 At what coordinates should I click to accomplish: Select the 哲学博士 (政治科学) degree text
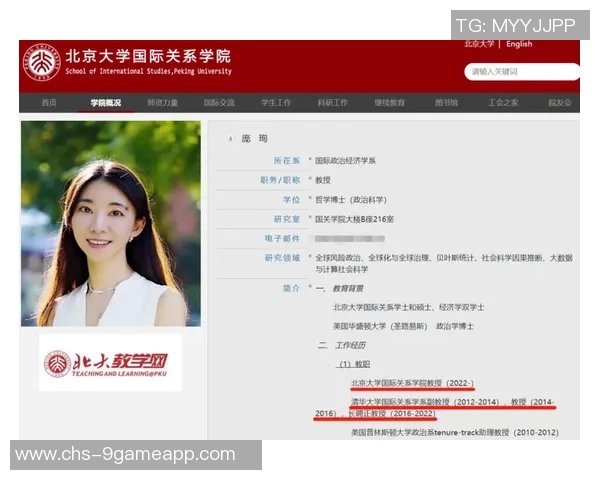click(x=351, y=200)
